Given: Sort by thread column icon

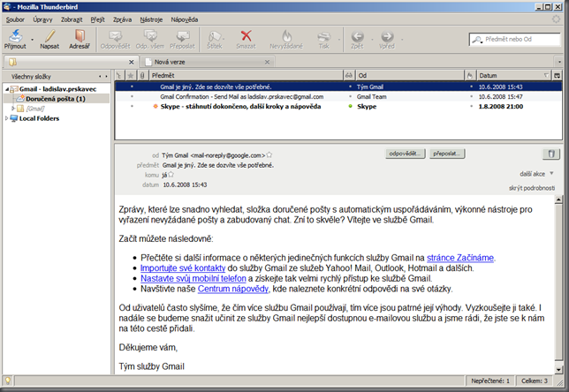Looking at the screenshot, I should pos(119,75).
